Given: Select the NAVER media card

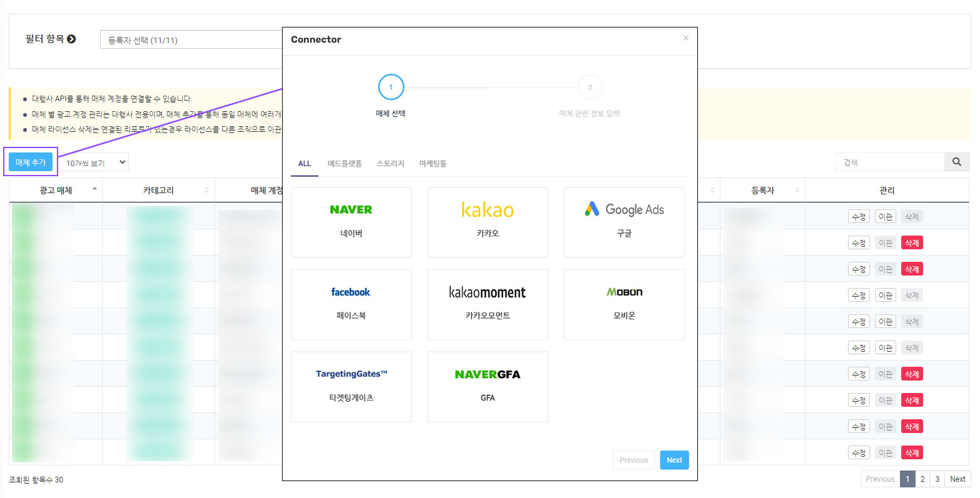Looking at the screenshot, I should coord(351,222).
